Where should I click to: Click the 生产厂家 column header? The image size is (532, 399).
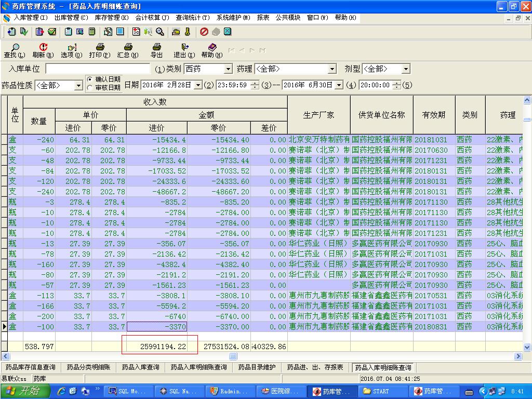coord(318,115)
